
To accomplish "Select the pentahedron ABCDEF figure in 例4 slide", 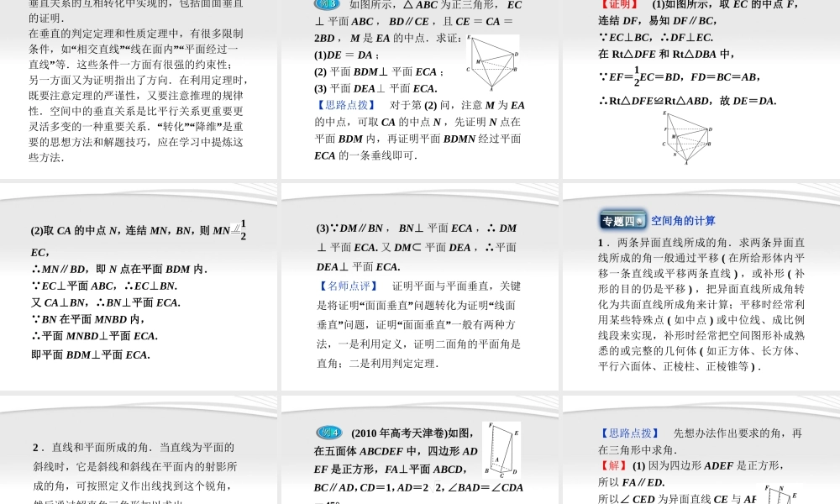I will click(501, 450).
